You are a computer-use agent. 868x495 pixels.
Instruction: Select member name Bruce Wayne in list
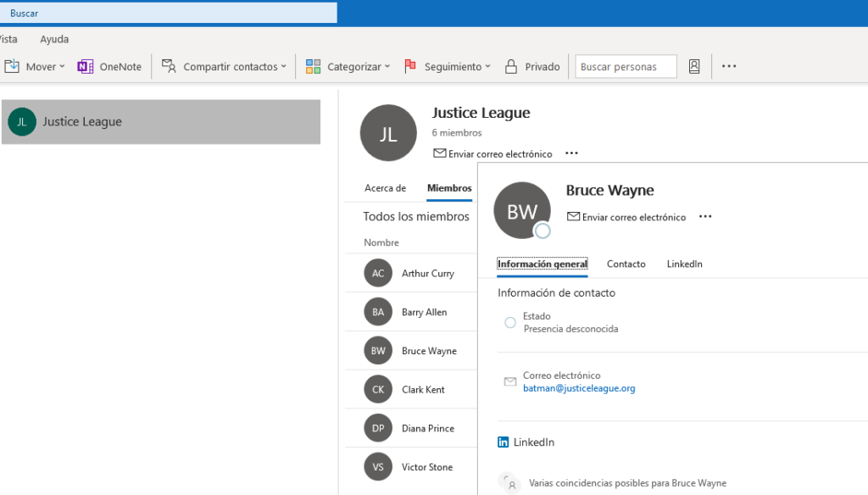coord(429,351)
